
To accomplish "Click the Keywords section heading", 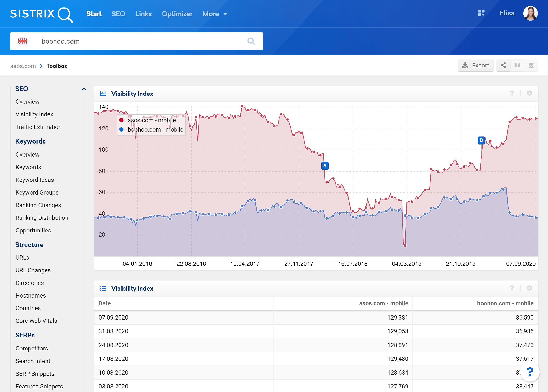I will click(30, 141).
